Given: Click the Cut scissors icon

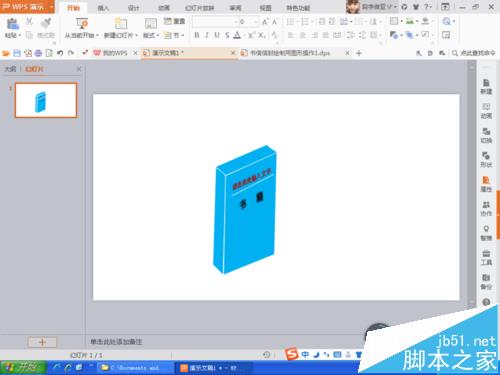Looking at the screenshot, I should click(x=29, y=22).
